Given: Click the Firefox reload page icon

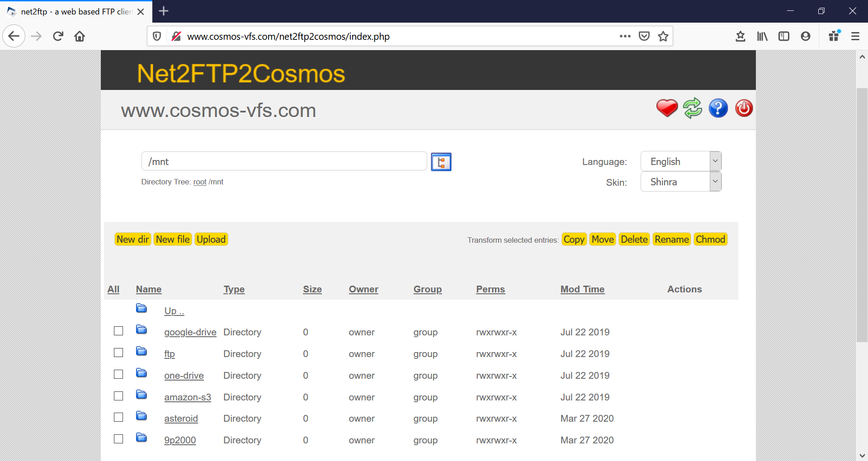Looking at the screenshot, I should (x=58, y=36).
